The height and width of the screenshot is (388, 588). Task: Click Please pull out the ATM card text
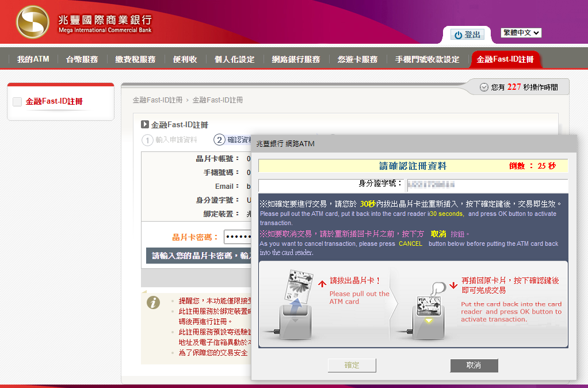pos(359,298)
